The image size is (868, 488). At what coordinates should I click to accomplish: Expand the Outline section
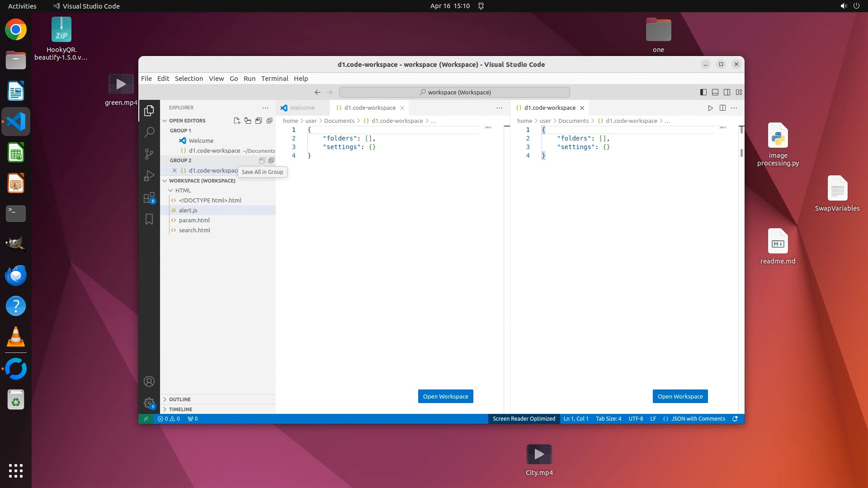[x=179, y=399]
